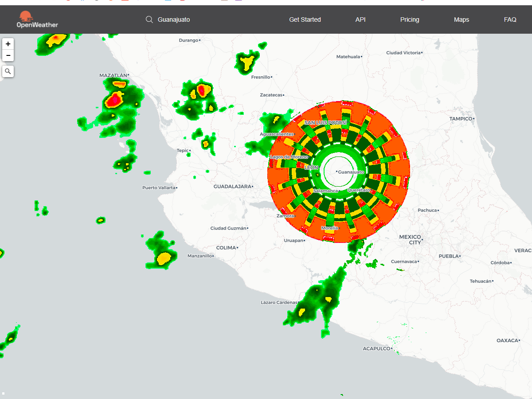Zoom out with the minus button
532x399 pixels.
8,55
